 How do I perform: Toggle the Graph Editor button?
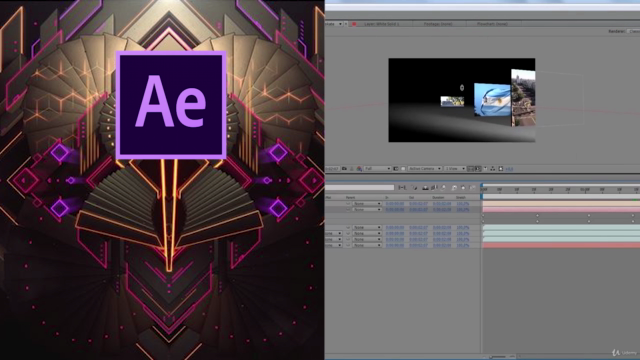coord(472,188)
